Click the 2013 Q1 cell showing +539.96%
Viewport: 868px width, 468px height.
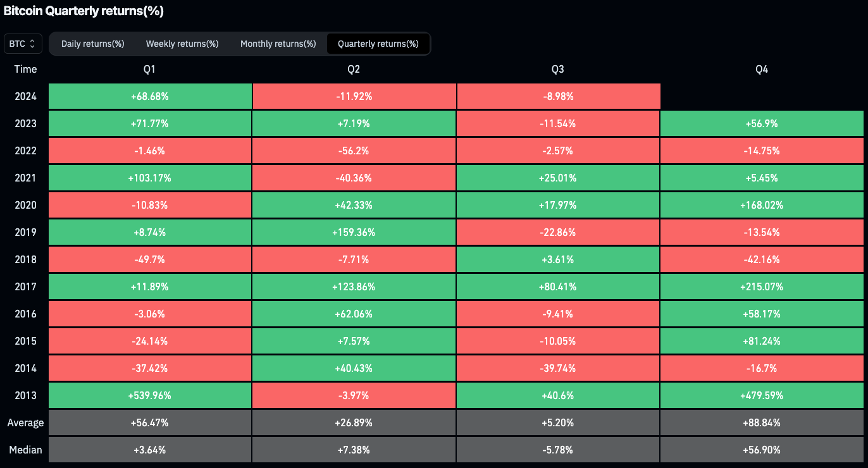[150, 395]
